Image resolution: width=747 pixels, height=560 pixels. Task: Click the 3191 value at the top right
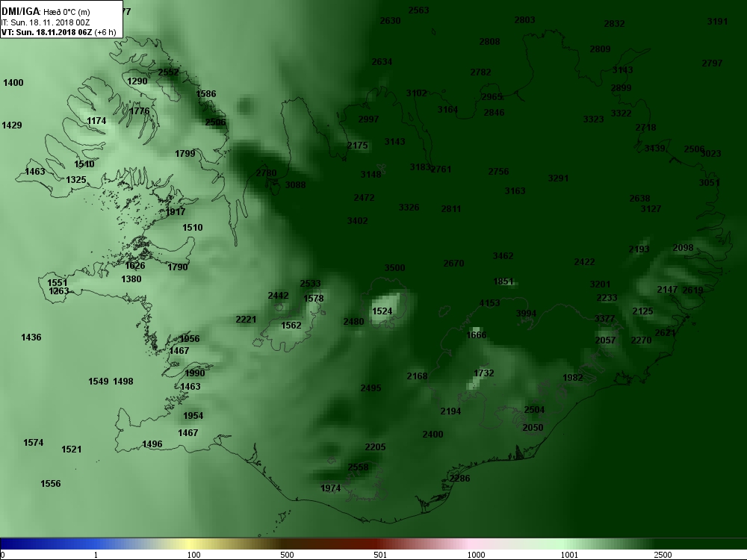pos(717,21)
